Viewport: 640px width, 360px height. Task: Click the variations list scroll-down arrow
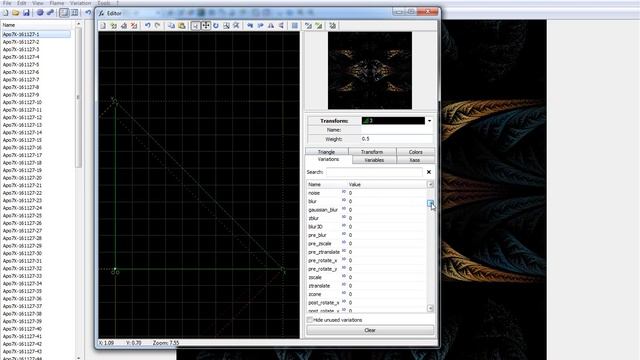click(x=430, y=308)
